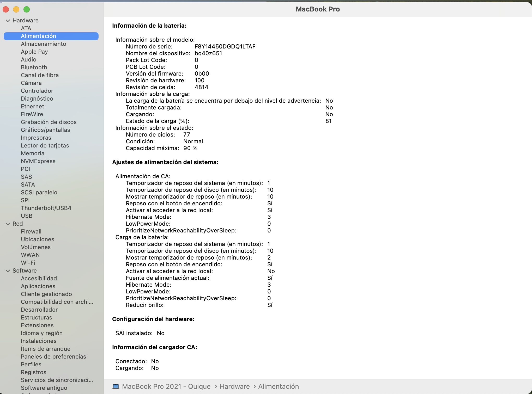The width and height of the screenshot is (532, 394).
Task: Click the Capacidad máxima value 90 %
Action: click(190, 148)
